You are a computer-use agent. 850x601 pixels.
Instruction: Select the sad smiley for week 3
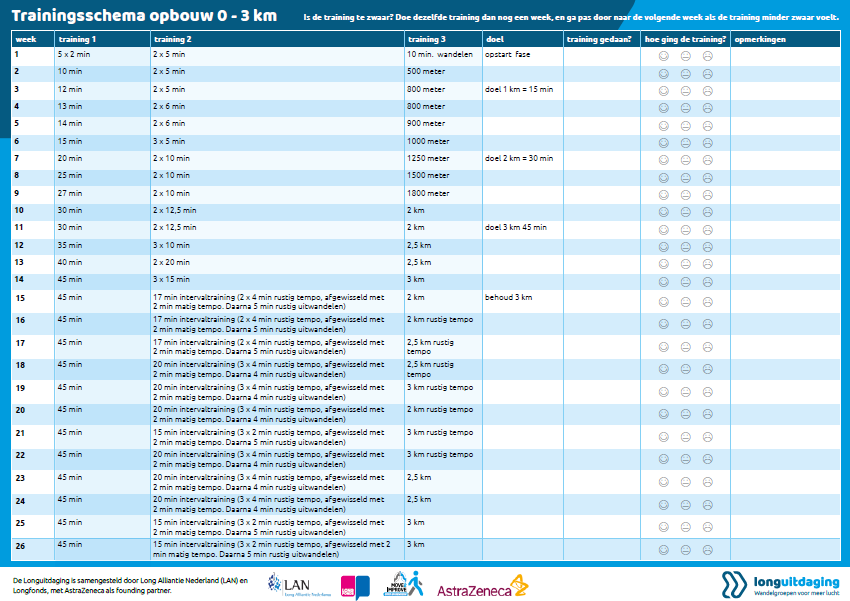707,91
